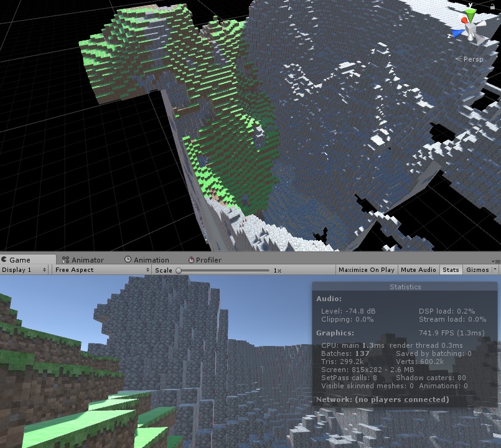Screen dimensions: 501x448
Task: Expand the Gizmos dropdown arrow
Action: (x=495, y=270)
